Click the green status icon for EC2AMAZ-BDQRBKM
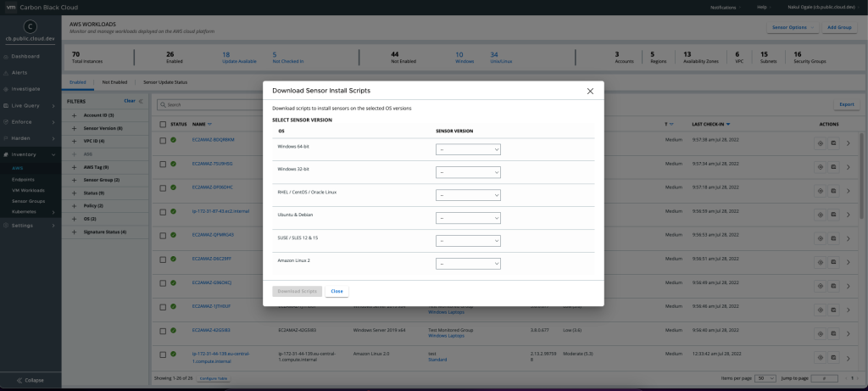This screenshot has height=391, width=868. pos(173,140)
